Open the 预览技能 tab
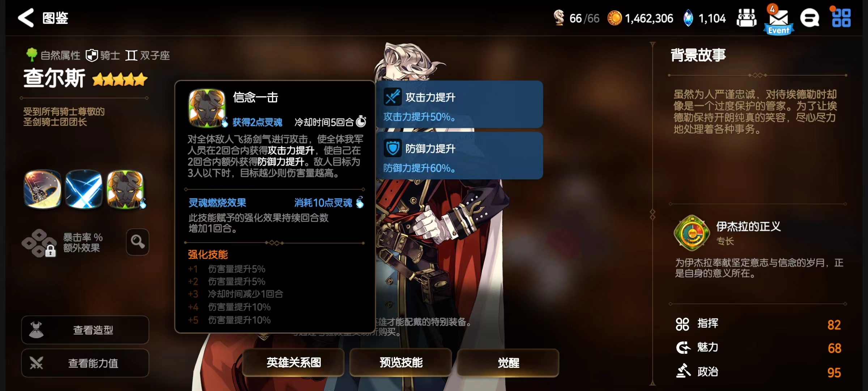The height and width of the screenshot is (391, 868). pyautogui.click(x=401, y=362)
